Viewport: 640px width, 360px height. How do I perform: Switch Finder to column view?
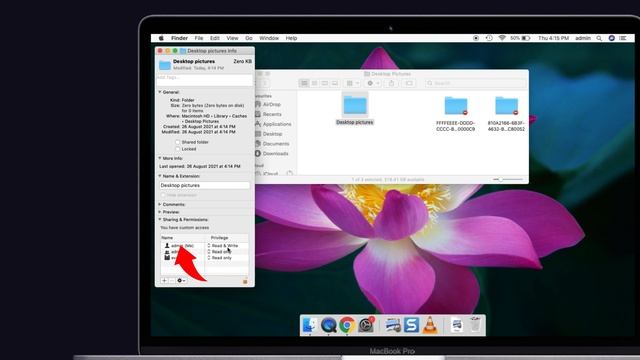[324, 83]
